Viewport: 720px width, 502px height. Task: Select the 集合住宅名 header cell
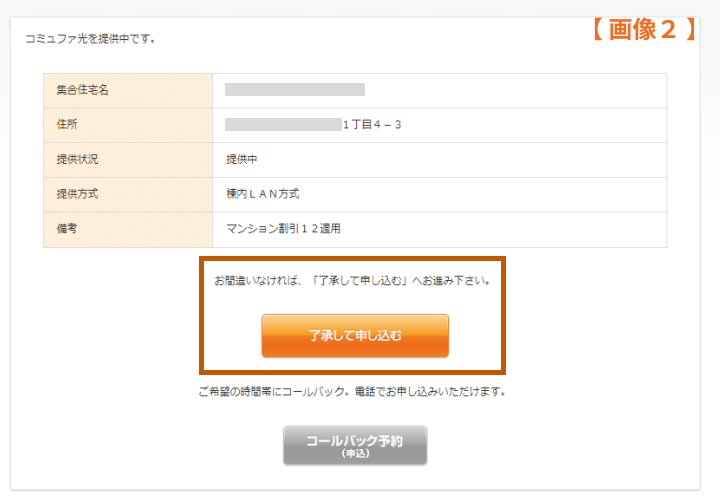pos(128,90)
